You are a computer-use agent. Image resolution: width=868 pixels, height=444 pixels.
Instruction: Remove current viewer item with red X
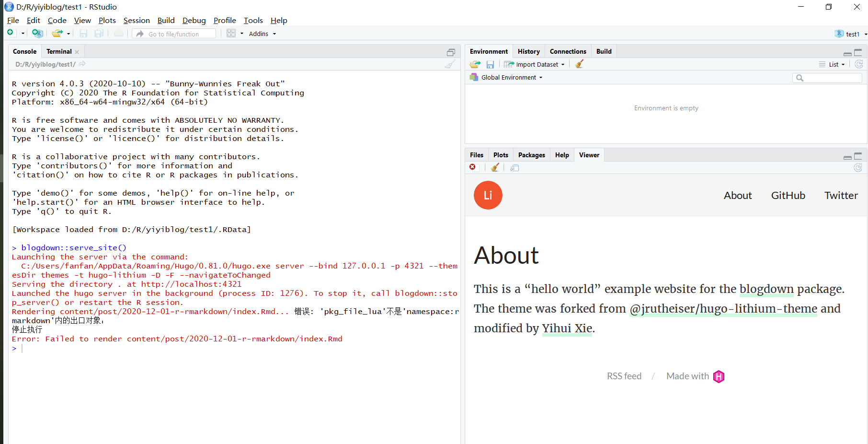[x=473, y=167]
